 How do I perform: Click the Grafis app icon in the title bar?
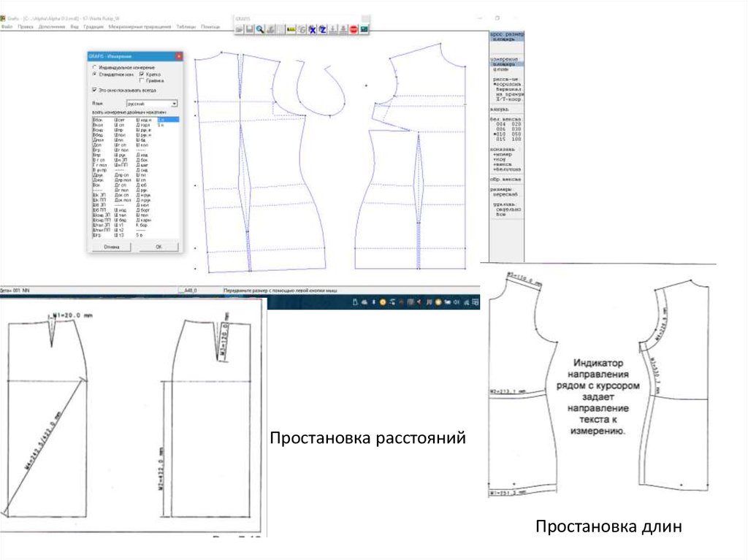(3, 18)
